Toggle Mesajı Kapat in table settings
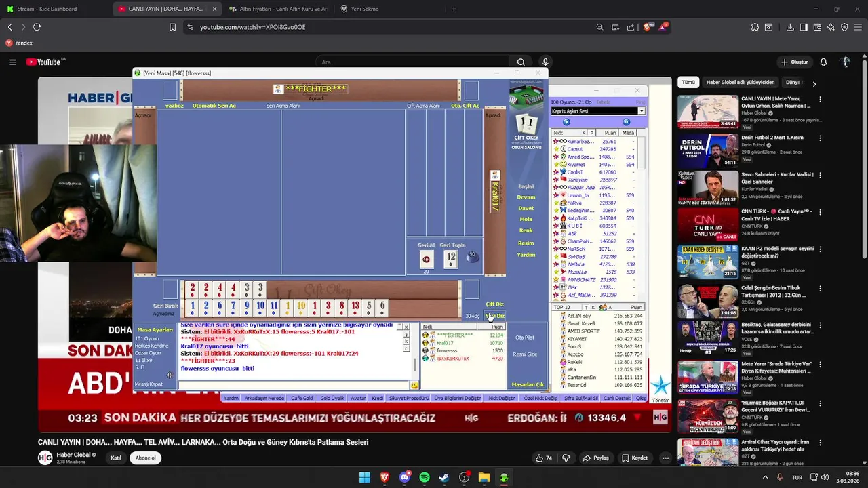This screenshot has width=868, height=488. [x=149, y=384]
